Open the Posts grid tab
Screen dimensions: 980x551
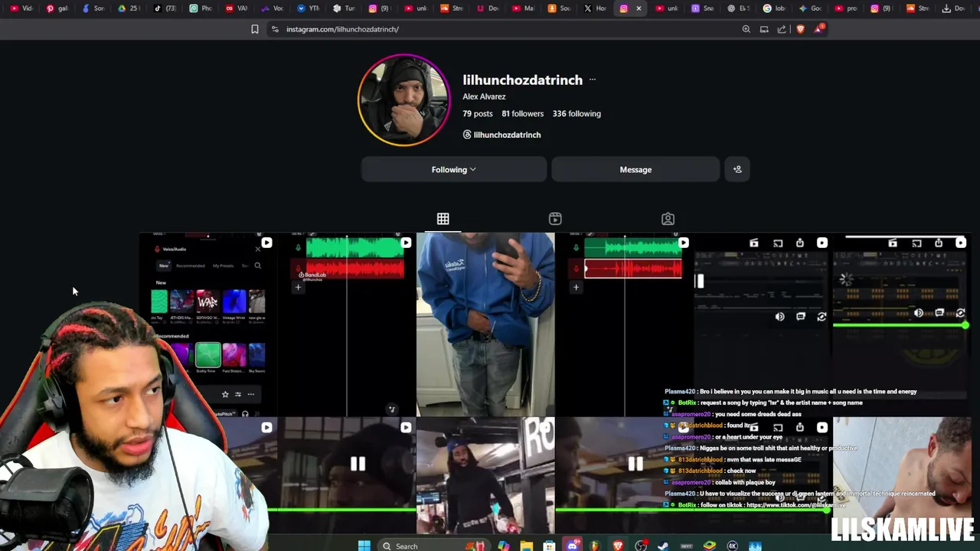click(443, 219)
